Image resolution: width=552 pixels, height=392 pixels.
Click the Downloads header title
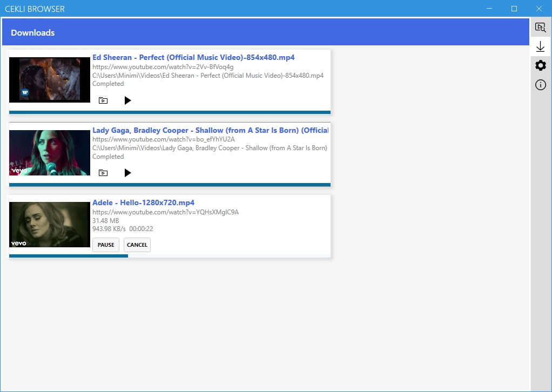(33, 33)
